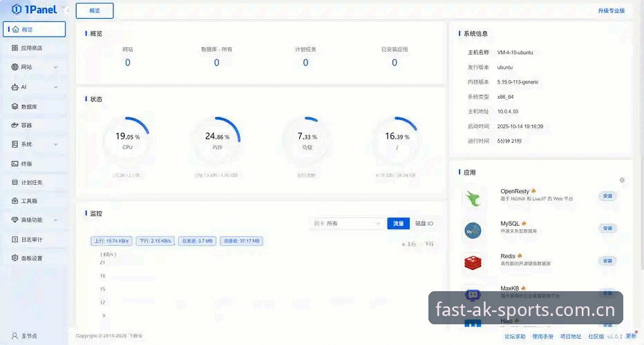Switch monitor to 磁盘 IO view
The width and height of the screenshot is (644, 345).
424,224
